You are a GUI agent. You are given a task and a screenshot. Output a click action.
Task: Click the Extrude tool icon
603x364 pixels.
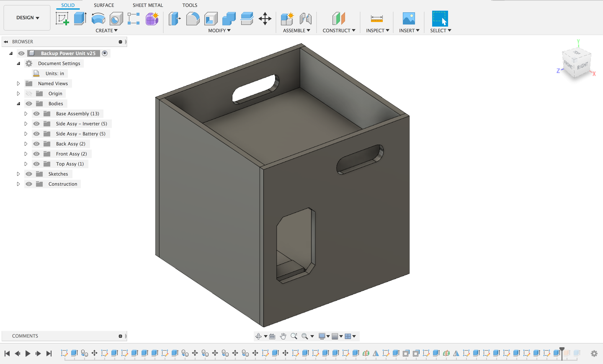point(80,19)
